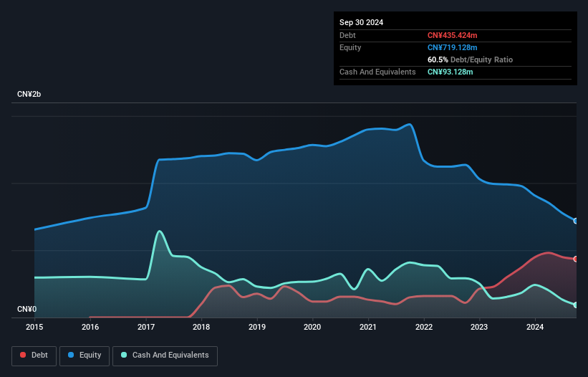This screenshot has width=588, height=377.
Task: Click the 2023 axis label
Action: [479, 327]
